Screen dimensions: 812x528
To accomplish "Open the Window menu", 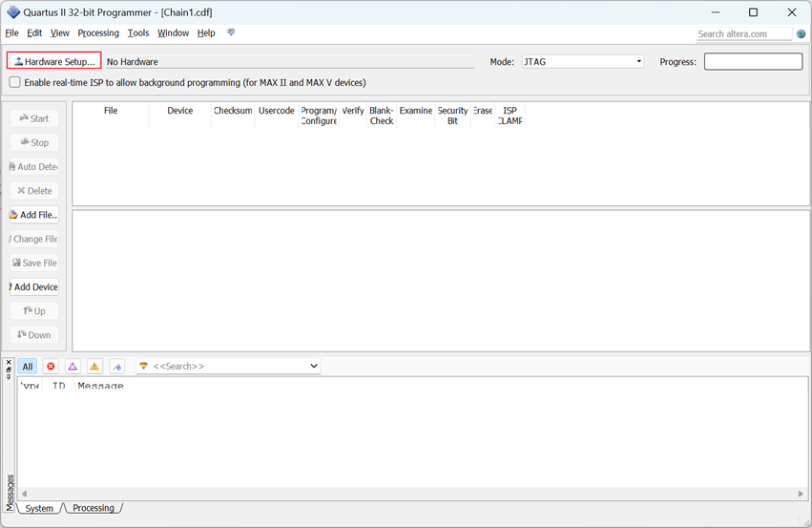I will point(173,33).
